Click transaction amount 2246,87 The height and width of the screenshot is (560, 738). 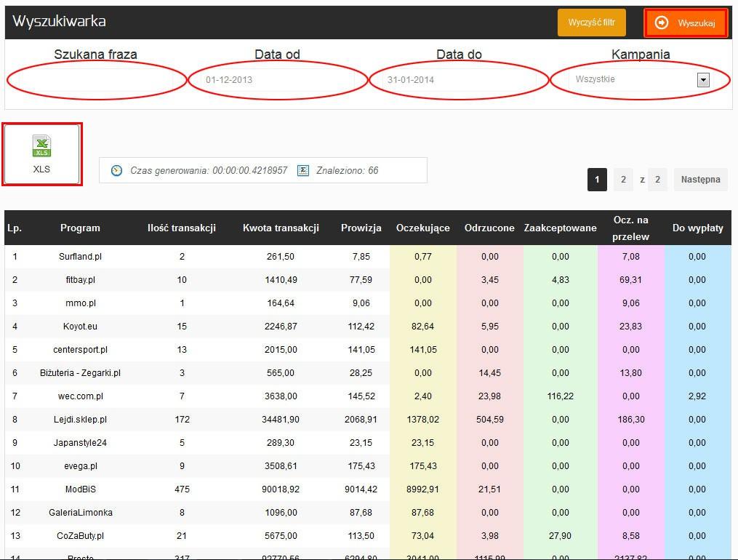281,326
